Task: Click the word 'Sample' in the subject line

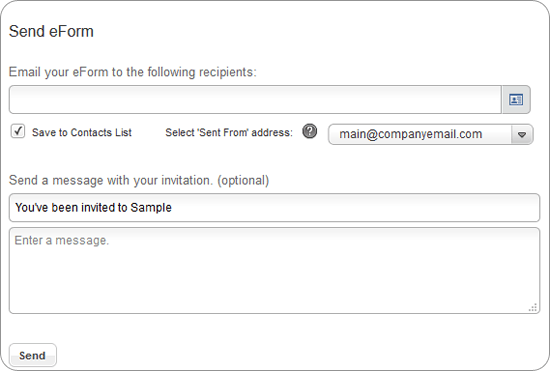Action: 151,208
